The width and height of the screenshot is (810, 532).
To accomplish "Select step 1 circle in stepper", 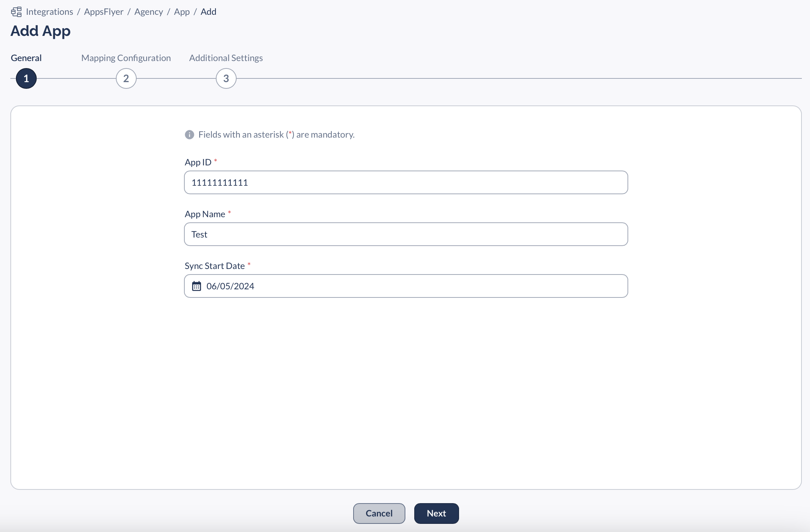I will pos(26,78).
